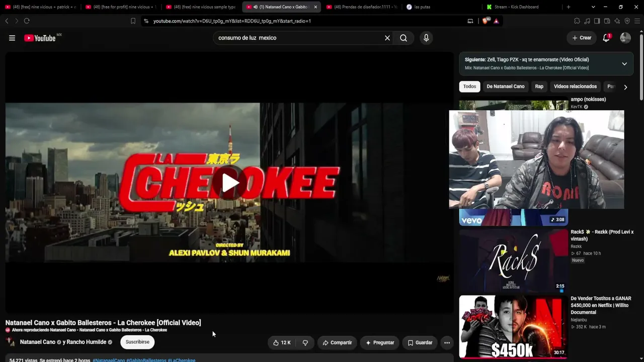Reload the page in the browser
The width and height of the screenshot is (644, 362).
pyautogui.click(x=27, y=21)
